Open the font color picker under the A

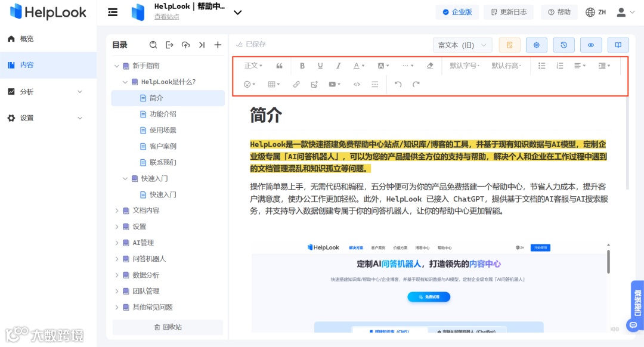pos(357,66)
